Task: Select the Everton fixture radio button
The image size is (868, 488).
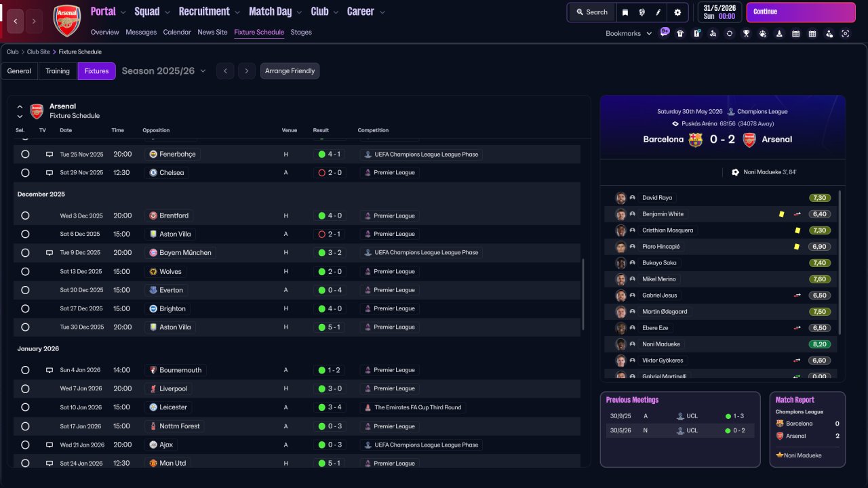Action: (x=25, y=290)
